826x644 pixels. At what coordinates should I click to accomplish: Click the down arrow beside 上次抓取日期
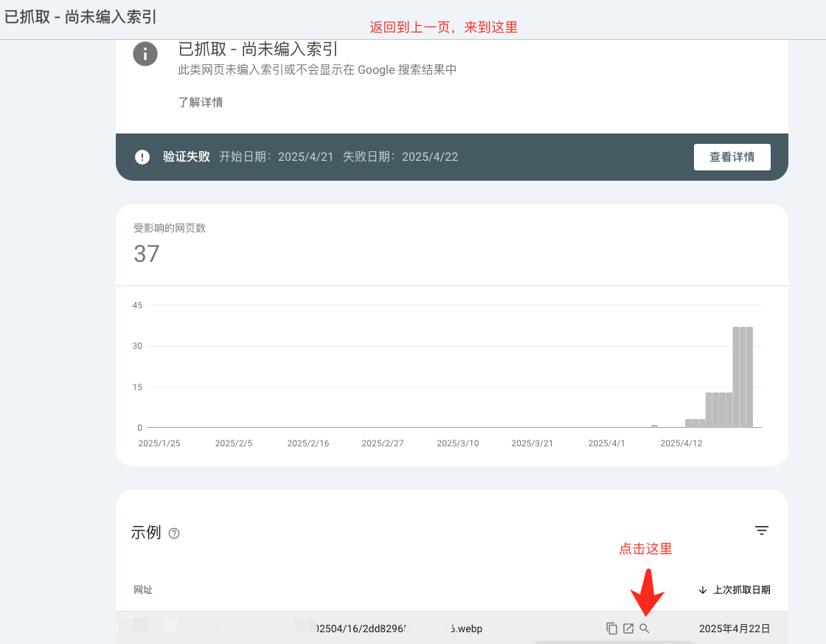click(x=703, y=590)
